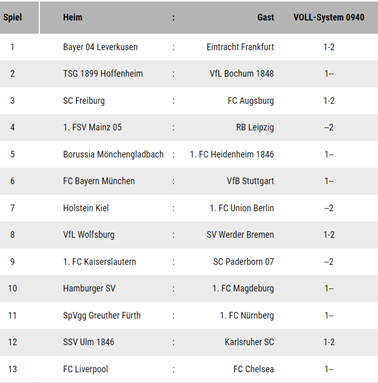The height and width of the screenshot is (383, 378).
Task: Select FC Bayern München home team
Action: pos(99,181)
